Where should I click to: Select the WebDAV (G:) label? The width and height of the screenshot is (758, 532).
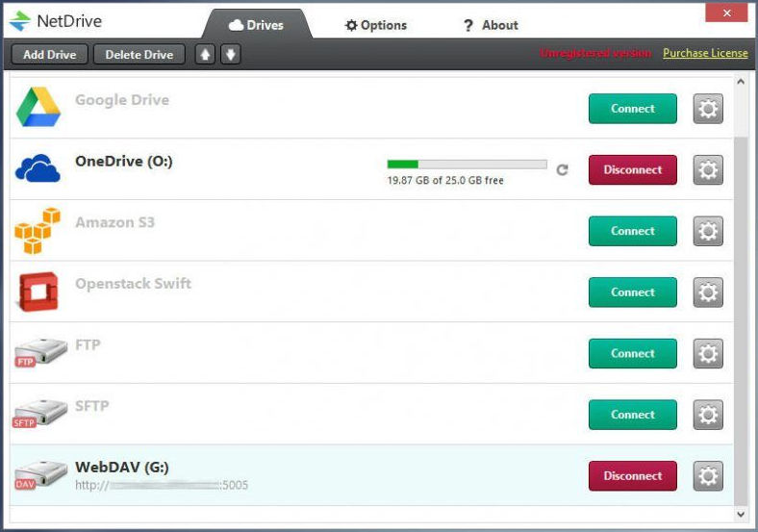(122, 468)
